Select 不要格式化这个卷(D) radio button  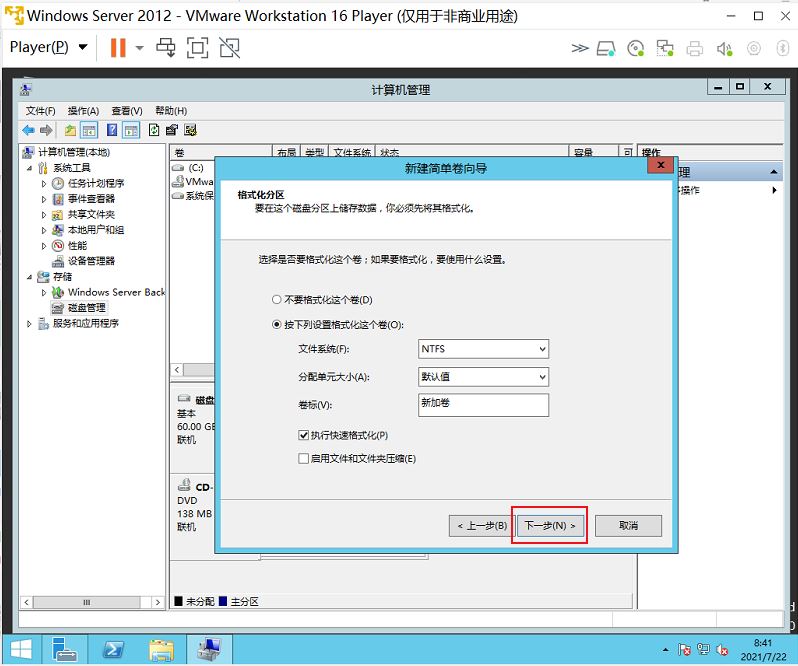[276, 300]
